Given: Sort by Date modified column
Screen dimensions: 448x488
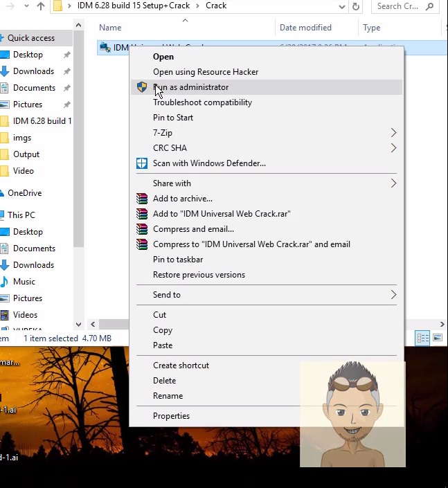Looking at the screenshot, I should pyautogui.click(x=306, y=28).
